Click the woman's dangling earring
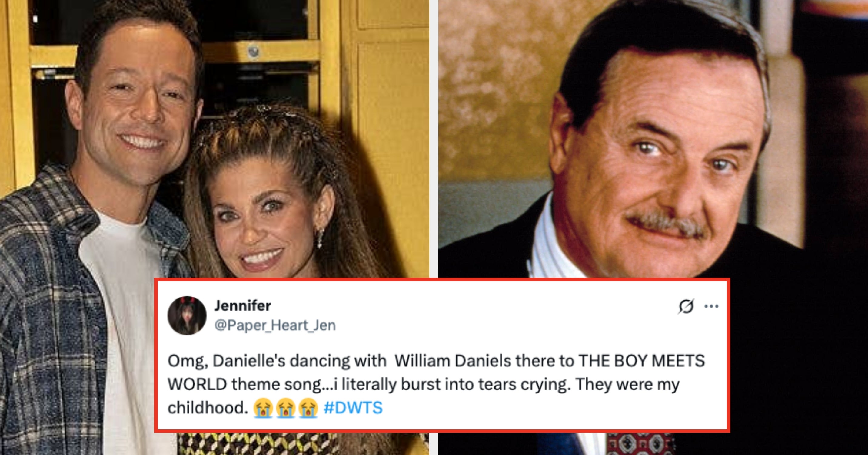 point(319,236)
